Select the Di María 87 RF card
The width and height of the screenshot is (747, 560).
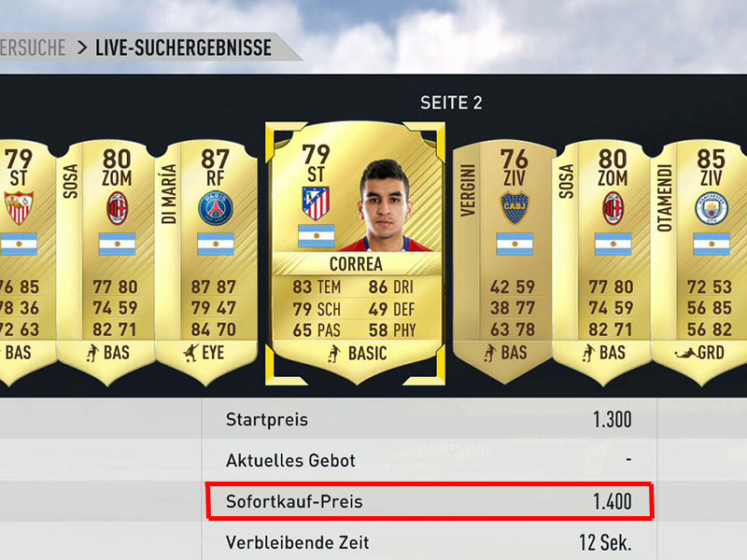click(x=206, y=262)
